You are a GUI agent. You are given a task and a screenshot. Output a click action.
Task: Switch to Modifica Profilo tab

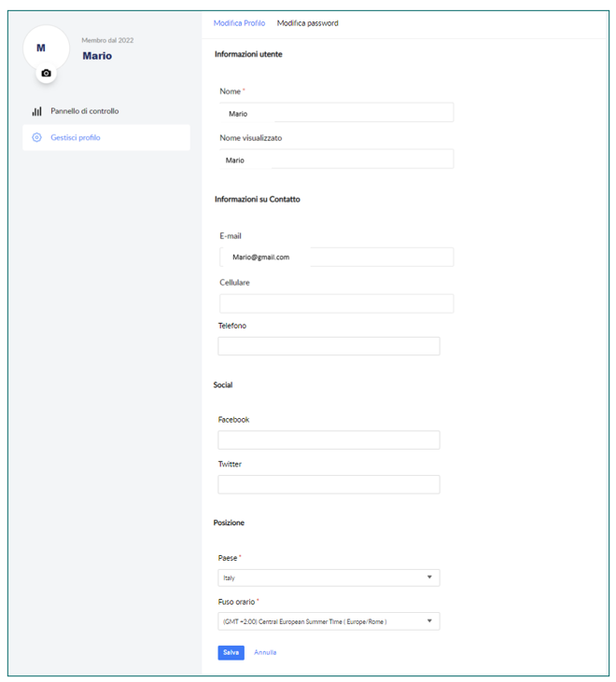(x=239, y=23)
